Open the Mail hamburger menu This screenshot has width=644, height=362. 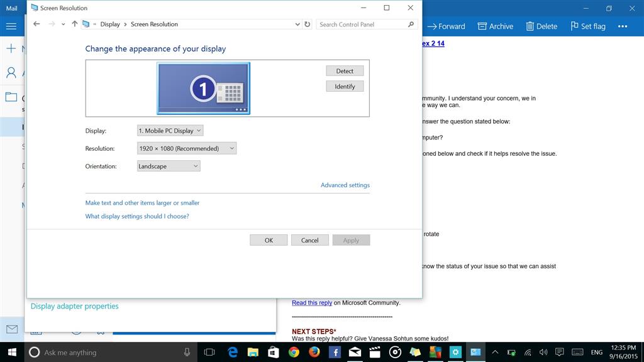pos(11,26)
